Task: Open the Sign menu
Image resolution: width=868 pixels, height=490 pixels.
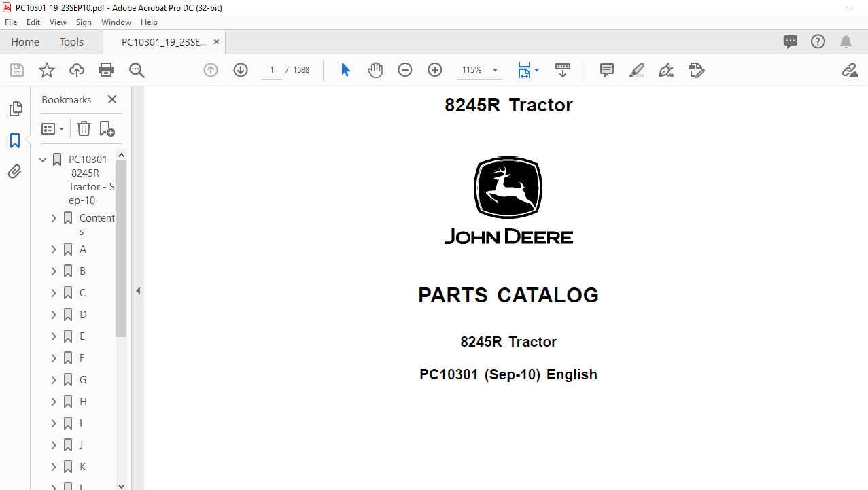Action: pyautogui.click(x=84, y=22)
